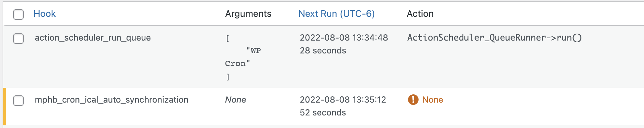Select the mphb_cron_ical_auto_synchronization row checkbox

click(18, 100)
